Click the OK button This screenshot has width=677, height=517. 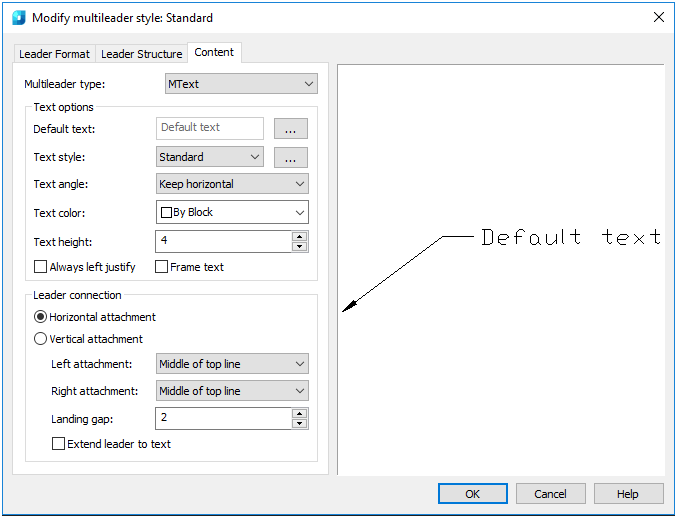click(473, 494)
